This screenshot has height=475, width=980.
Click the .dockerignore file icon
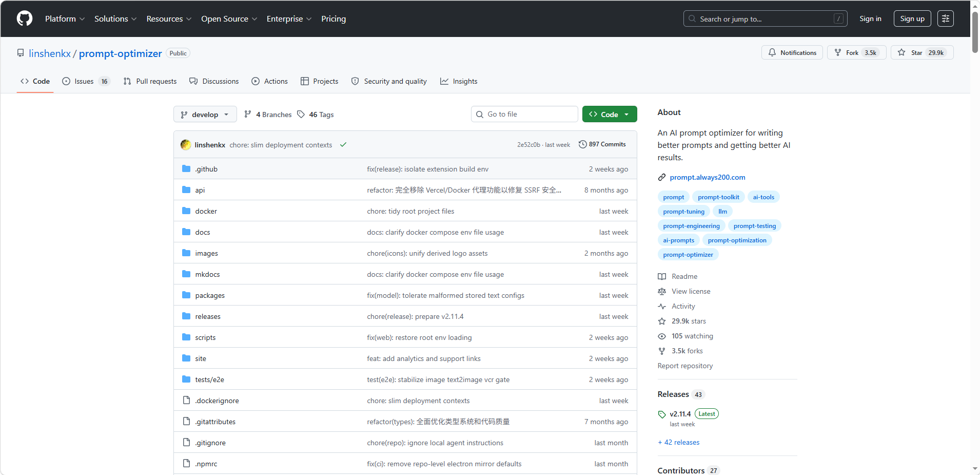pos(186,400)
